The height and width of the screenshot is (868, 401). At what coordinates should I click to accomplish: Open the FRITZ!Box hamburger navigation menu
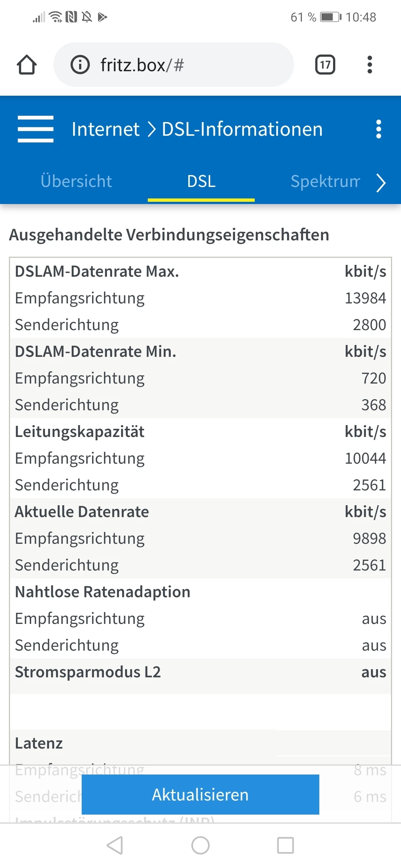click(36, 129)
